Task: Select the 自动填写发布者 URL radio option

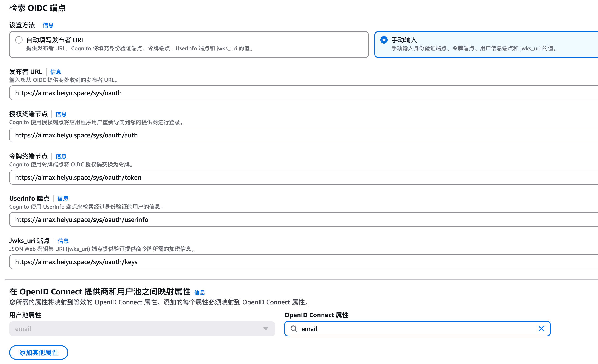Action: 19,40
